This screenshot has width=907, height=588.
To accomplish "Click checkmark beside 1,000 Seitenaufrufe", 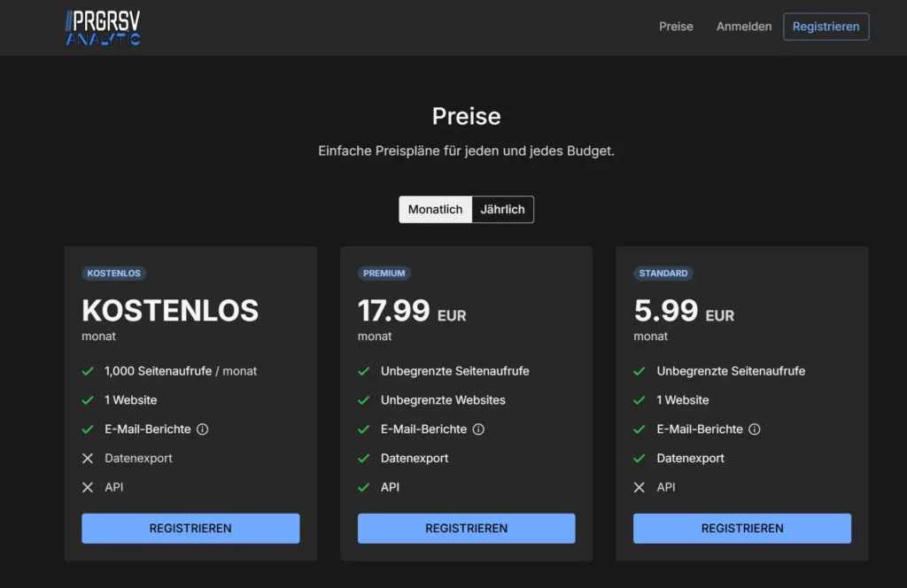I will (x=88, y=371).
